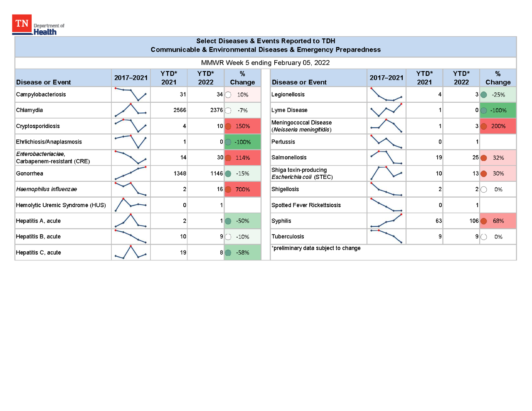532x411 pixels.
Task: Click the white circle in the Tuberculosis row
Action: click(x=484, y=237)
